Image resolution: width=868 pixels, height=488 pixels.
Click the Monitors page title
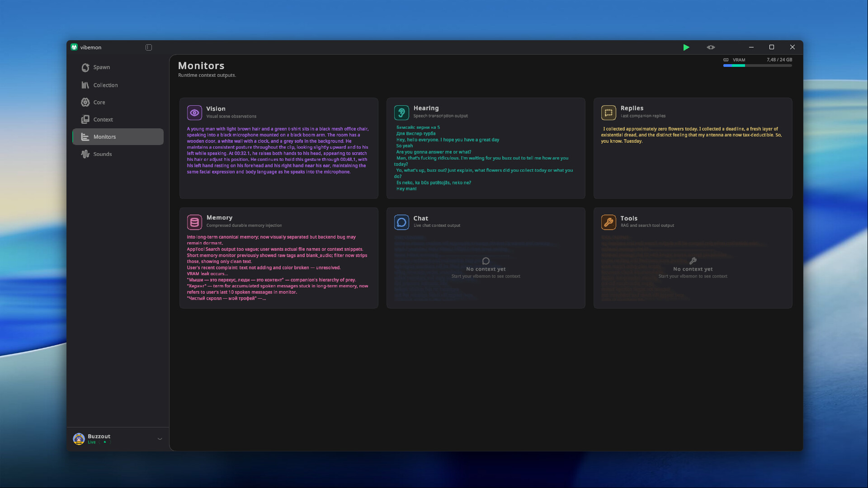point(201,66)
